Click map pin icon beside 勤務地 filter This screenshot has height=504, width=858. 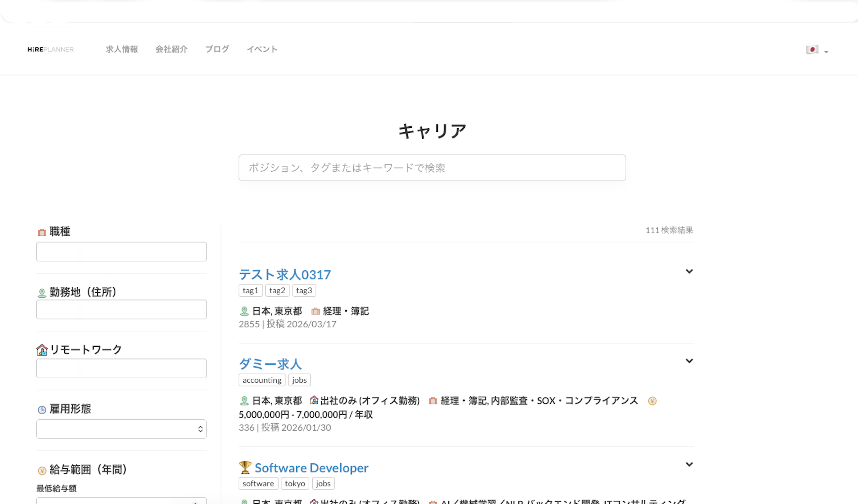point(42,293)
